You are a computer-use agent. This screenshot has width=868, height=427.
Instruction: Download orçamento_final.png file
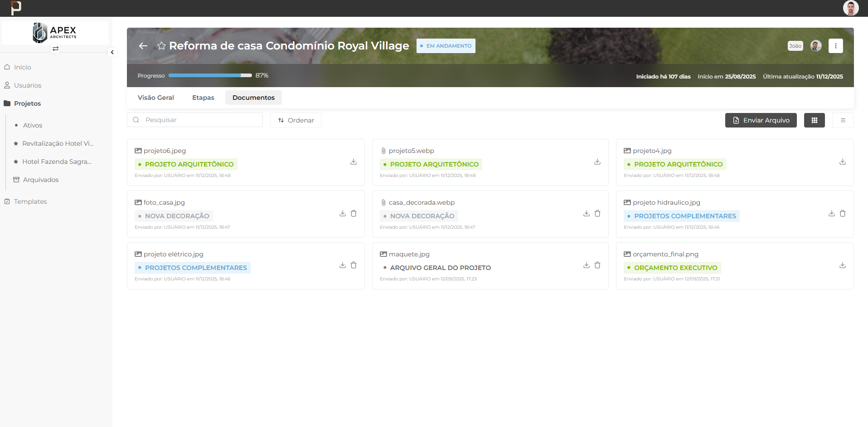click(842, 265)
